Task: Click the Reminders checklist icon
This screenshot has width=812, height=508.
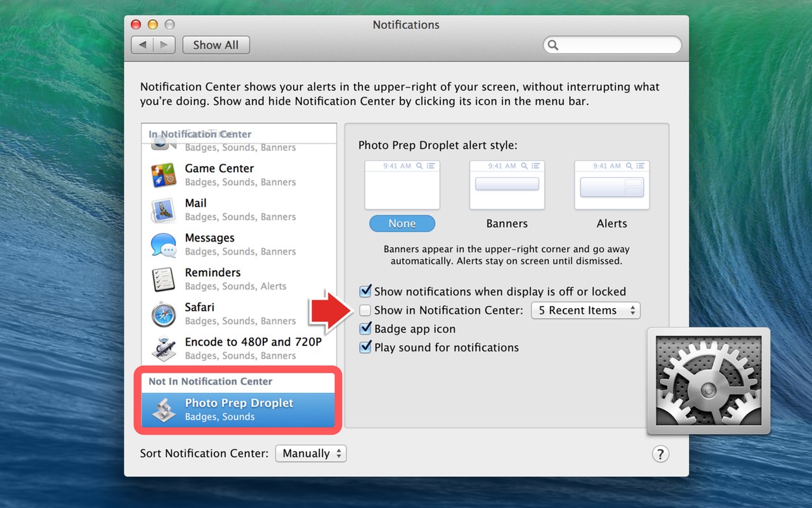Action: click(x=163, y=279)
